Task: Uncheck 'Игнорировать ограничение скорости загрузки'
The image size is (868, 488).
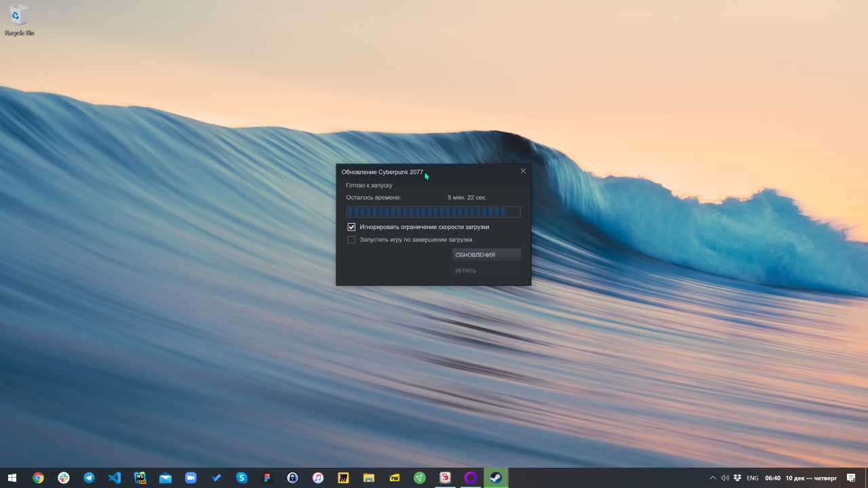Action: point(351,227)
